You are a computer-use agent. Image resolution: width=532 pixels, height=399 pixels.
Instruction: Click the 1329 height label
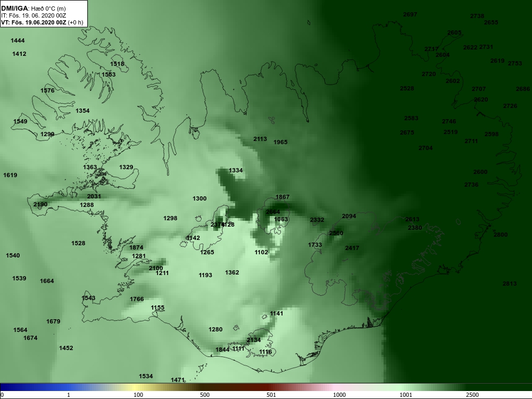(x=126, y=167)
